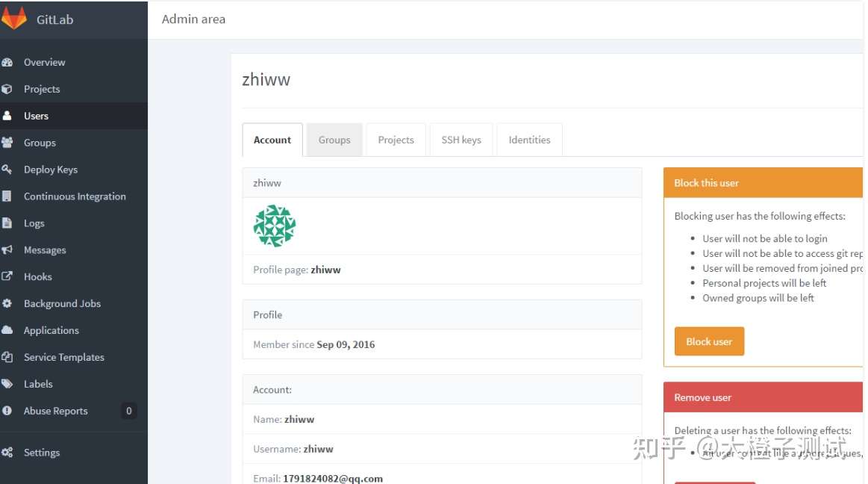Click the Applications cloud icon
Screen dimensions: 868x484
7,330
